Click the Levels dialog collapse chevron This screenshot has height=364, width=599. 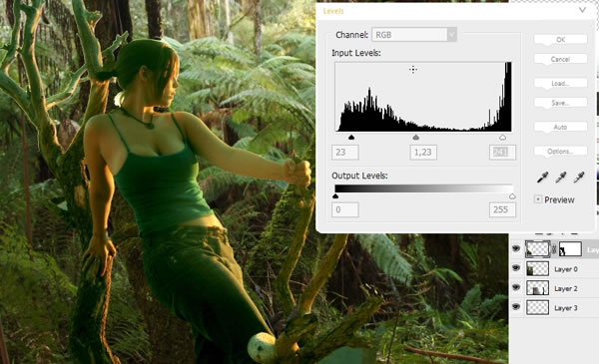pos(582,10)
